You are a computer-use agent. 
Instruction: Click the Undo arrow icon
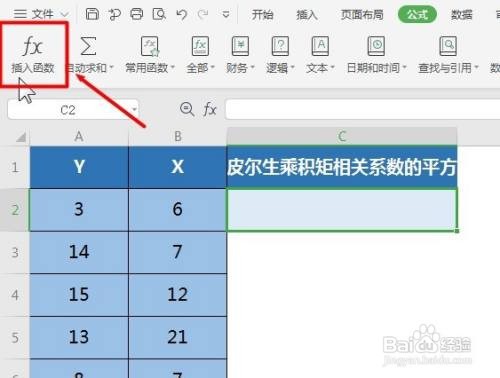point(181,14)
